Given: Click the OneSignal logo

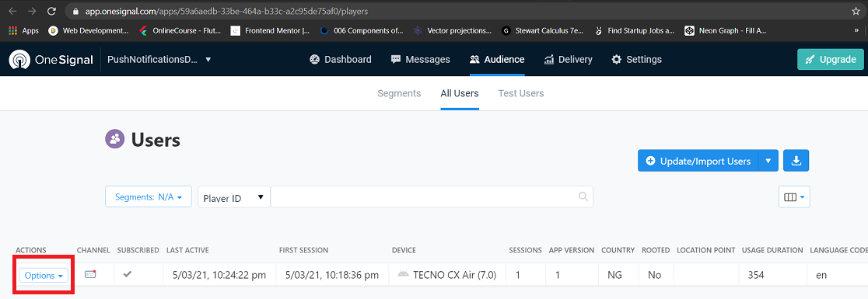Looking at the screenshot, I should tap(51, 60).
